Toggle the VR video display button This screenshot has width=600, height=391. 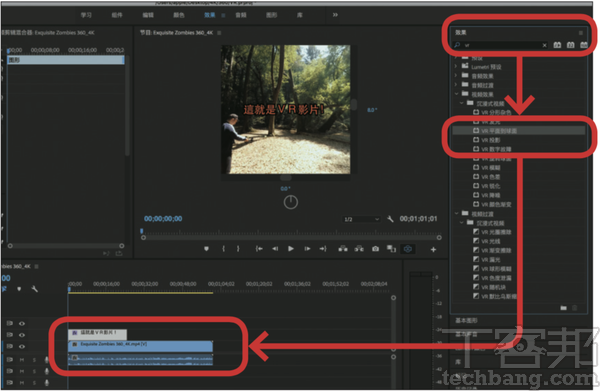point(408,249)
